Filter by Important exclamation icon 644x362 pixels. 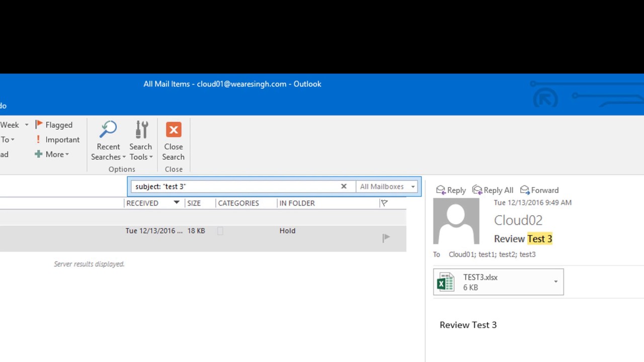click(x=38, y=140)
